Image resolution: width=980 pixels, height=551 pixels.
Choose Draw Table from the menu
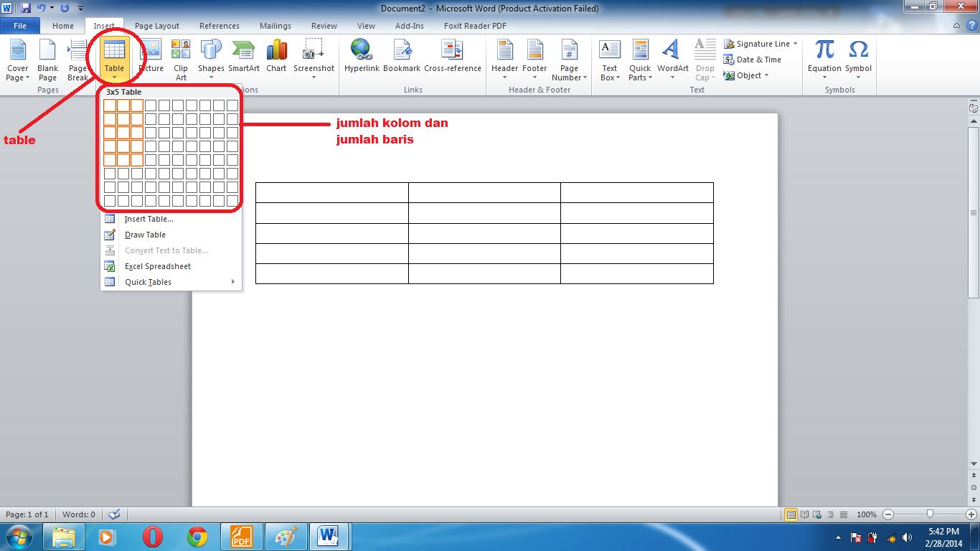click(171, 235)
